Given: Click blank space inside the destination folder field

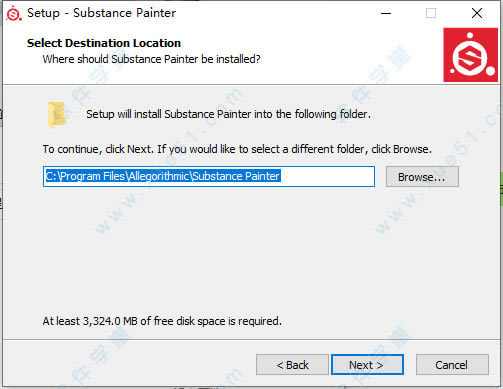Looking at the screenshot, I should click(327, 176).
